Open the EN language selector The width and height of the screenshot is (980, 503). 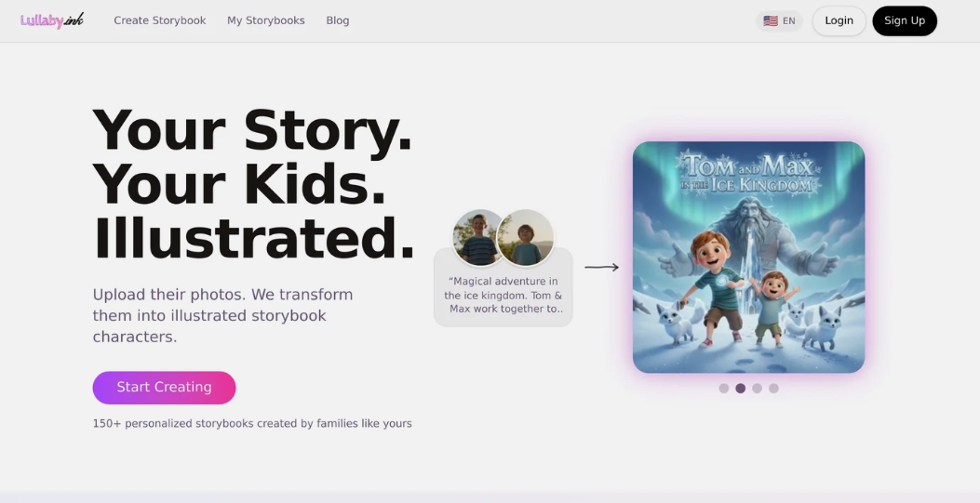coord(779,20)
